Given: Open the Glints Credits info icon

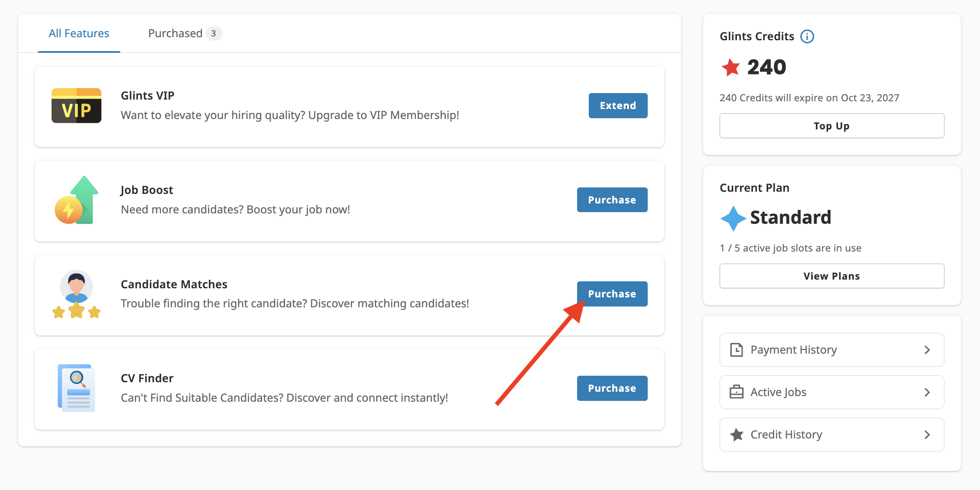Looking at the screenshot, I should click(808, 36).
